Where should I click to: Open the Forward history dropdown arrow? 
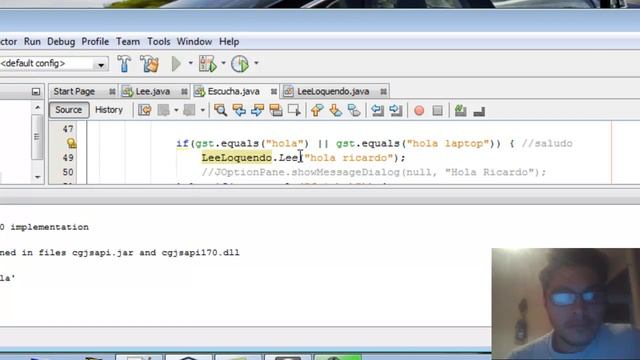tap(202, 110)
